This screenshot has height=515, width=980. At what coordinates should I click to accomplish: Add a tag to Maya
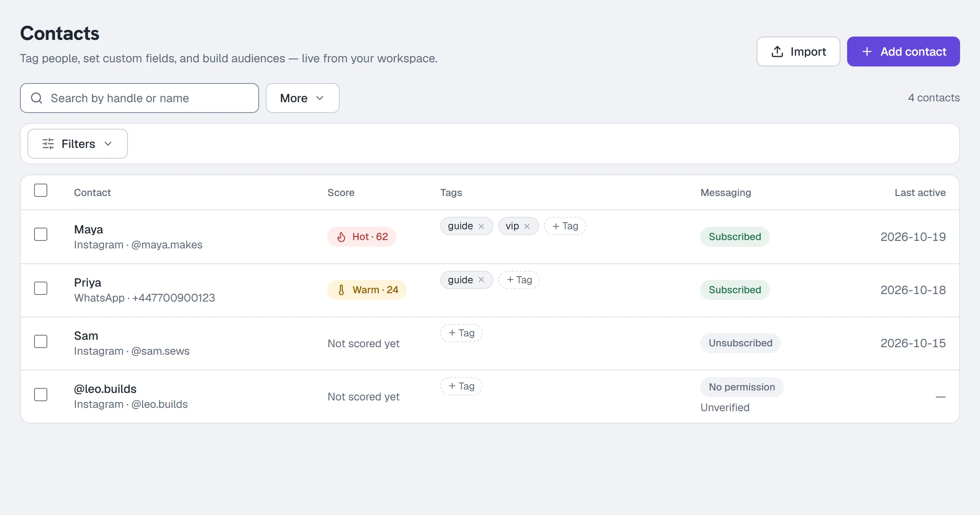coord(565,226)
